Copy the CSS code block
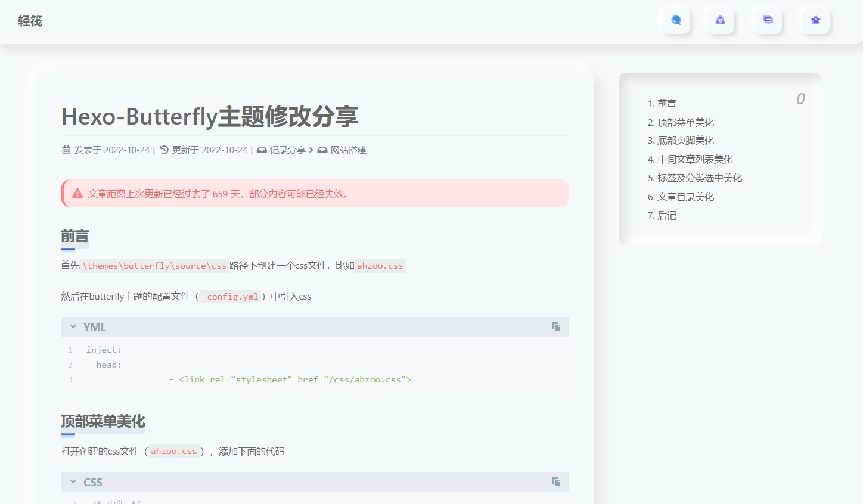The height and width of the screenshot is (504, 863). (556, 481)
